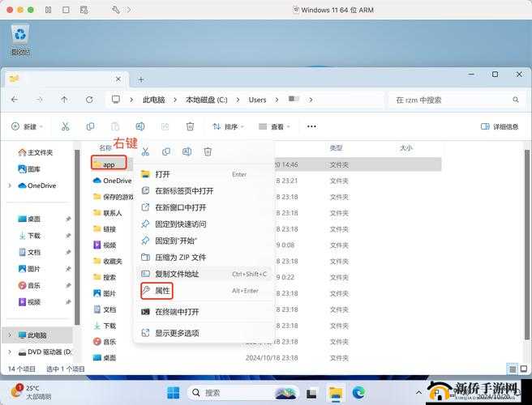Screen dimensions: 532x405
Task: Select 压缩为 ZIP 文件
Action: [x=204, y=258]
